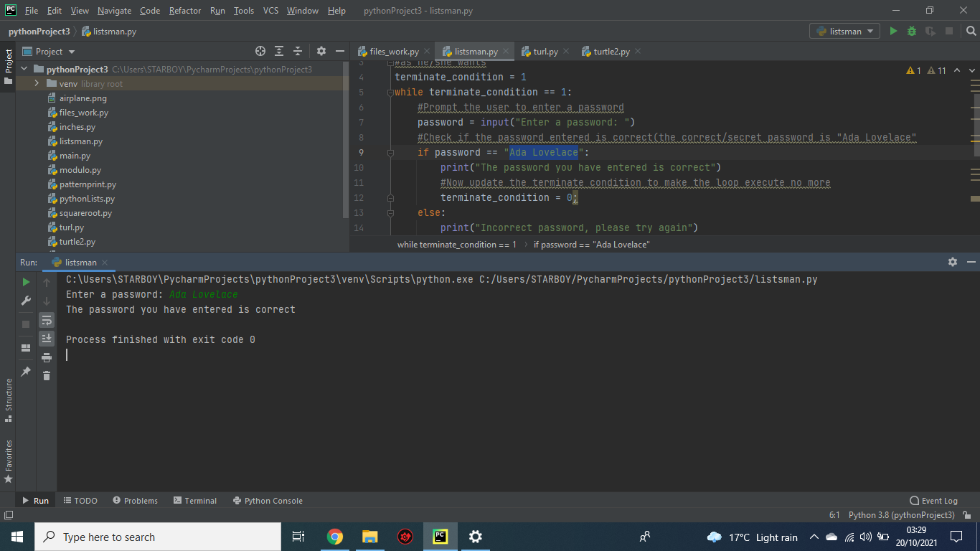The image size is (980, 551).
Task: Click the print icon in Run panel
Action: (x=47, y=357)
